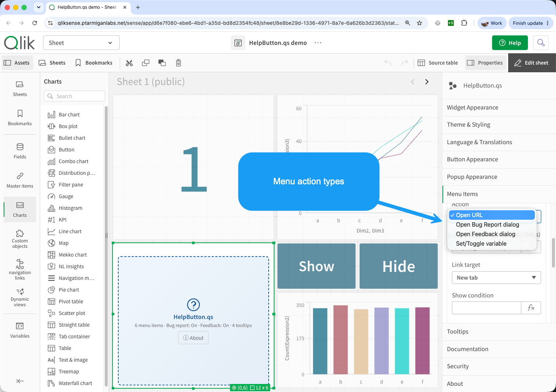556x392 pixels.
Task: Bookmark this page with the star icon
Action: 419,23
